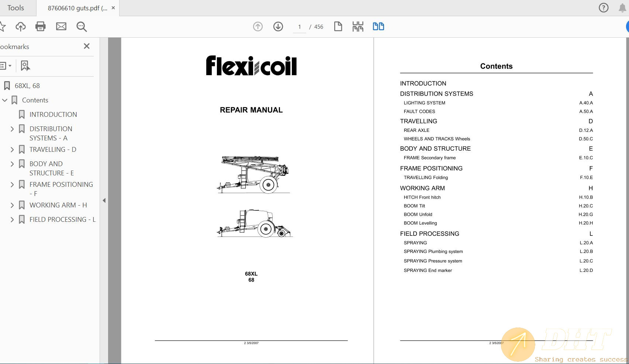Locate the current bookmark in the panel
Screen dimensions: 629x364
[x=25, y=66]
